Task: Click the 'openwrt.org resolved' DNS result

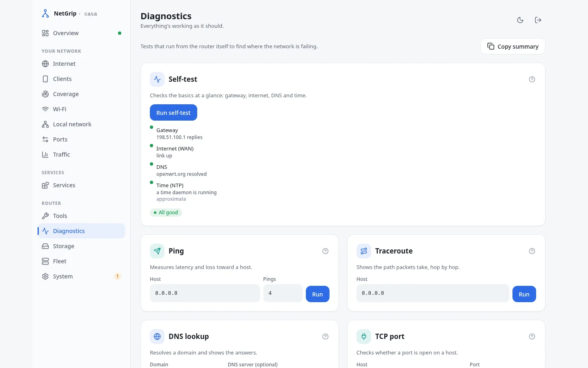Action: (x=181, y=174)
